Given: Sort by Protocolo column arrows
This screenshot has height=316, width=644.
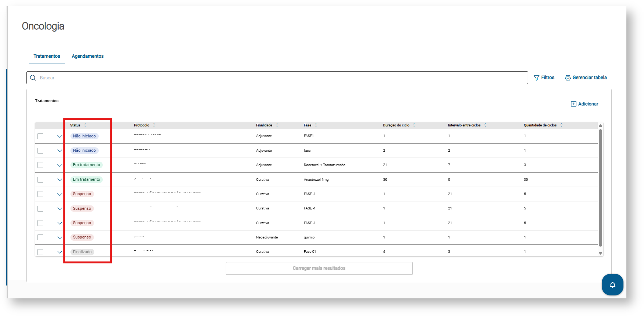Looking at the screenshot, I should (154, 125).
